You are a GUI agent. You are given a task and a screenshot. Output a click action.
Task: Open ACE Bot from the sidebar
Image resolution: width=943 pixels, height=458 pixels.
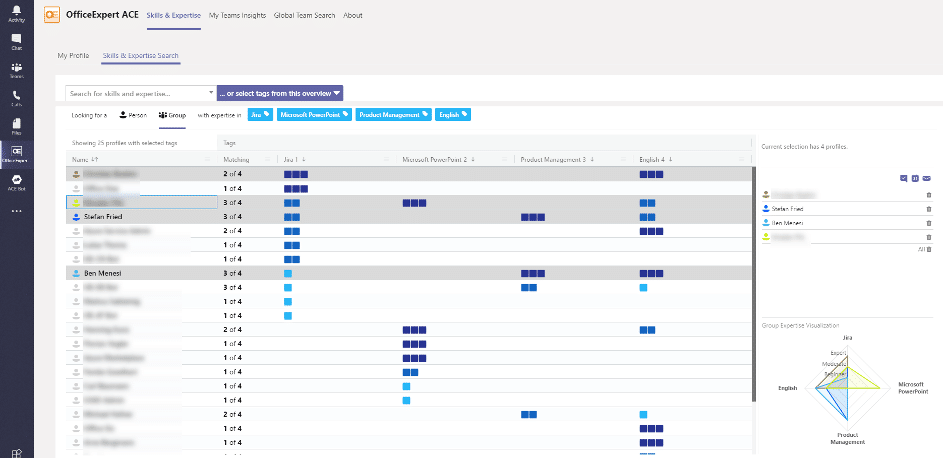(16, 181)
